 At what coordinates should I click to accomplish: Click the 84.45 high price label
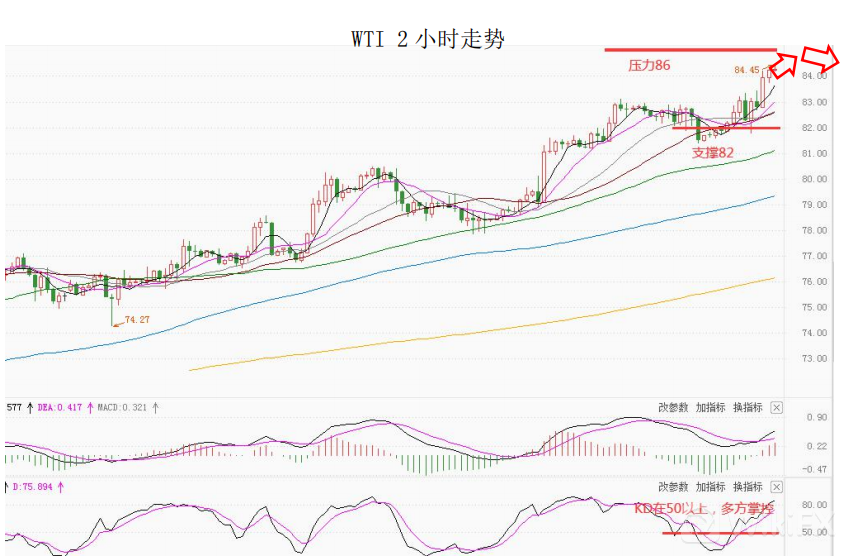[x=747, y=70]
